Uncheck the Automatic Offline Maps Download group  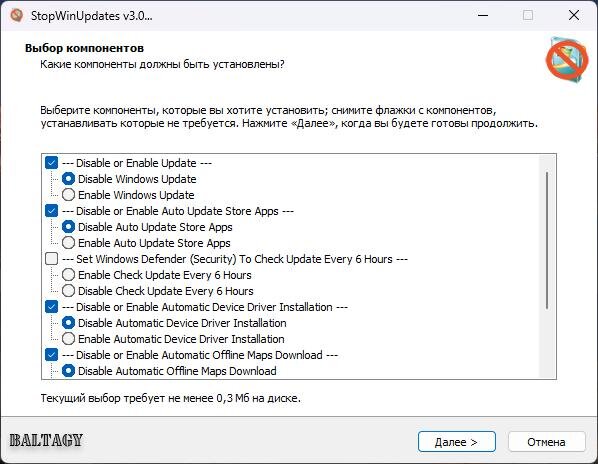pyautogui.click(x=51, y=355)
